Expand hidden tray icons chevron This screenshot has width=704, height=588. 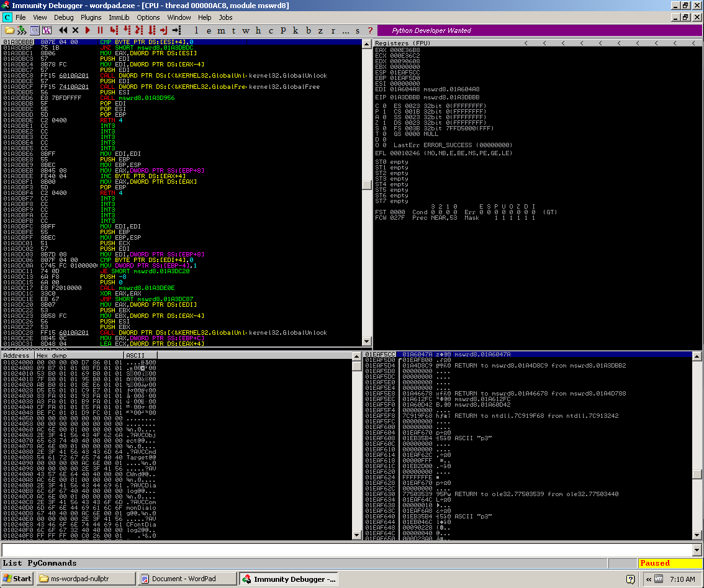point(648,579)
